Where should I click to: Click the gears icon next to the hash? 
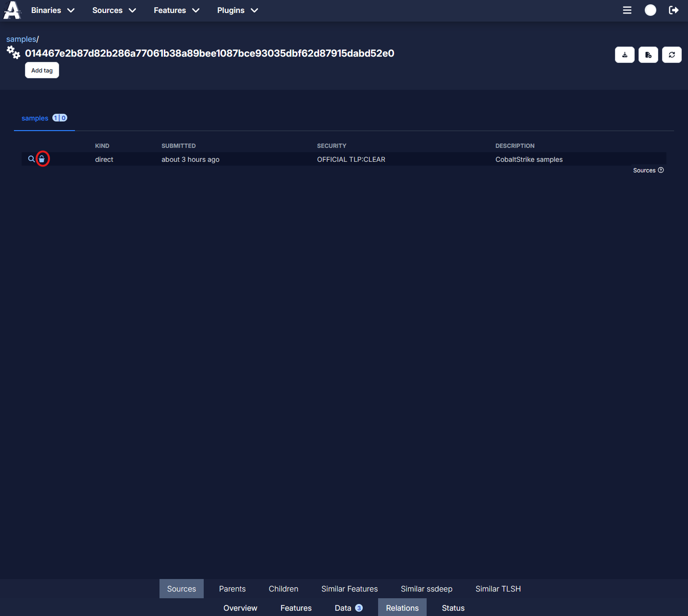coord(13,52)
